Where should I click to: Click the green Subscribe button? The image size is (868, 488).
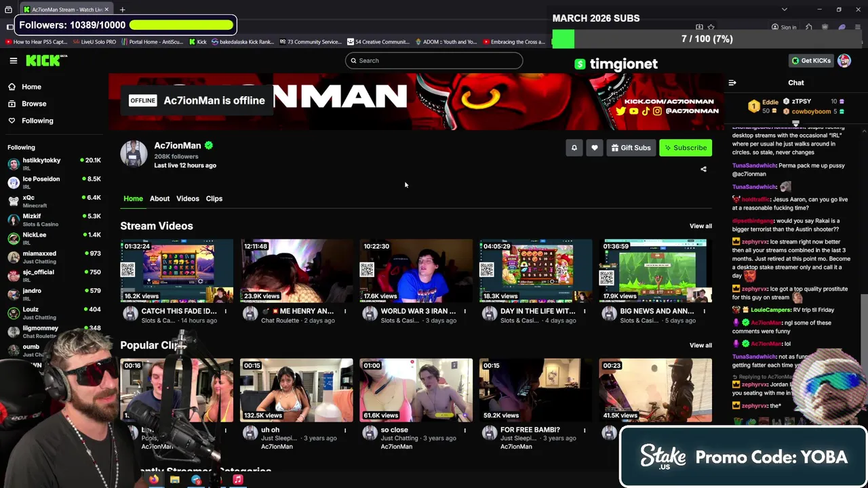pos(686,148)
